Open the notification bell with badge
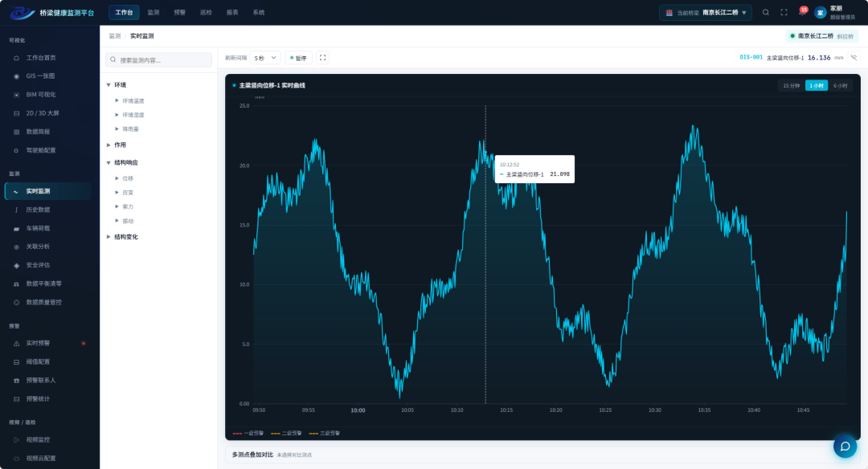Image resolution: width=868 pixels, height=469 pixels. [x=802, y=11]
